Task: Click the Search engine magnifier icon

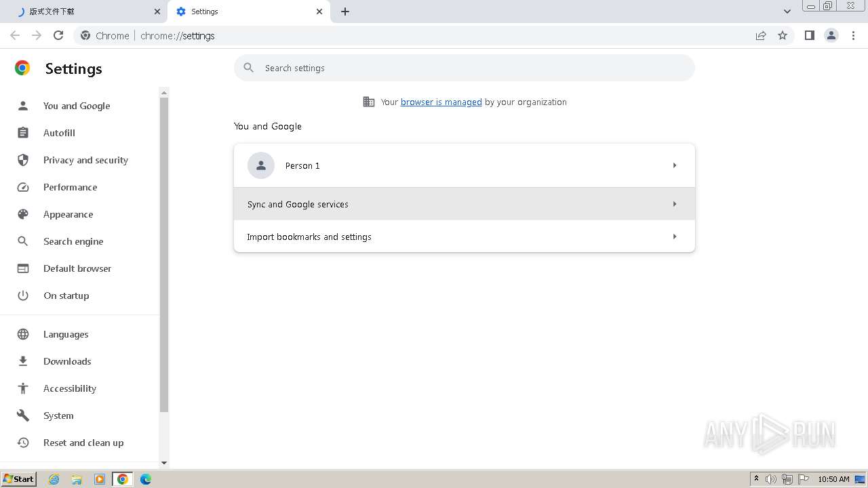Action: [x=23, y=241]
